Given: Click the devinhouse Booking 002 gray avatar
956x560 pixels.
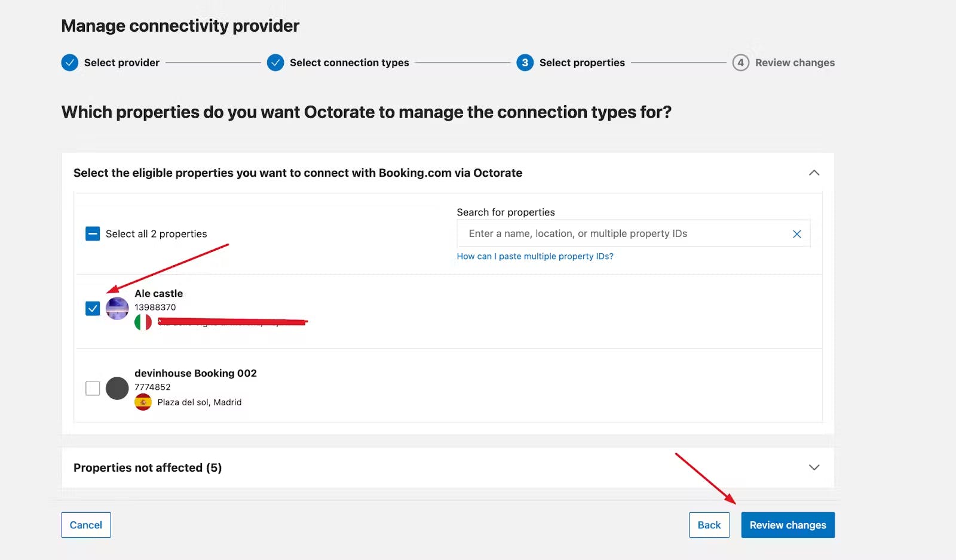Looking at the screenshot, I should 117,388.
